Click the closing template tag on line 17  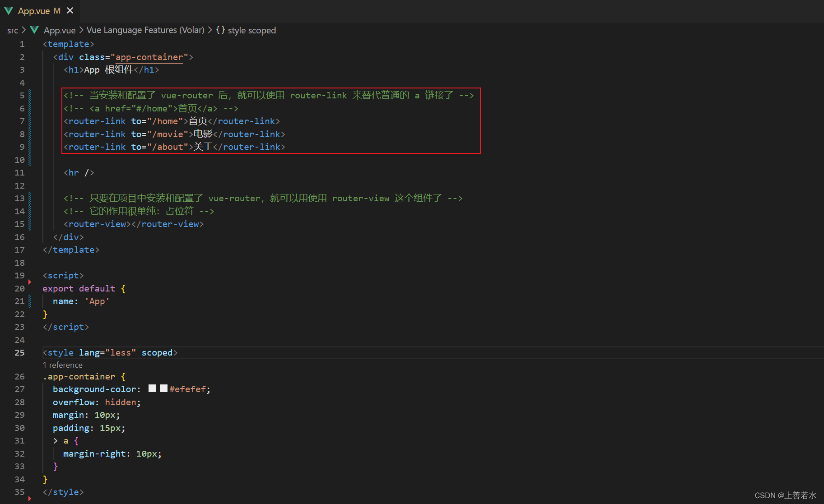[71, 250]
